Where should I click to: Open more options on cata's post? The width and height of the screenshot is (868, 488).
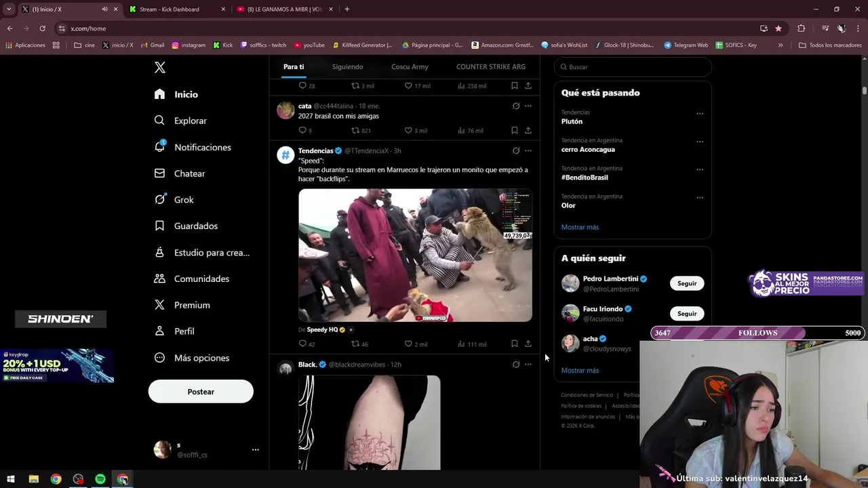click(x=528, y=106)
